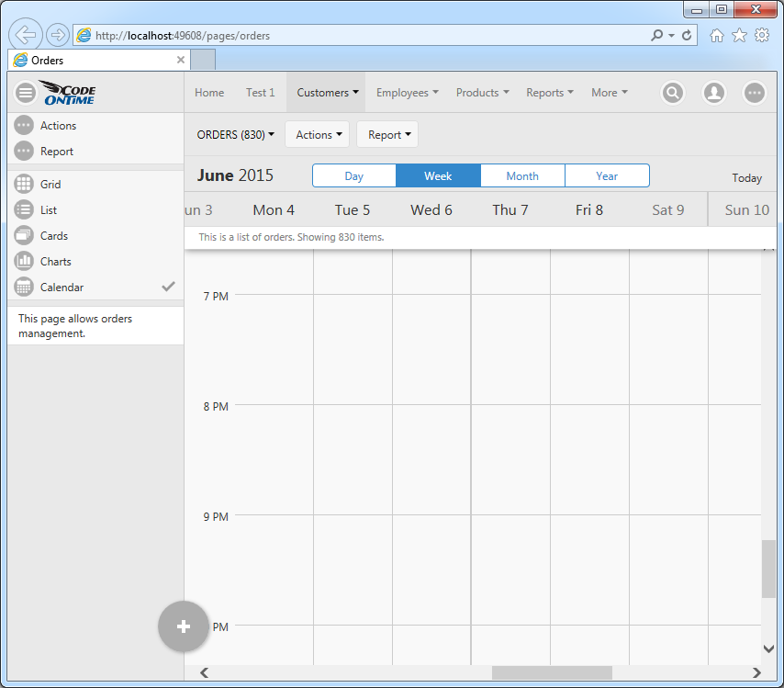Image resolution: width=784 pixels, height=688 pixels.
Task: Click the calendar scroll-left arrow
Action: 204,673
